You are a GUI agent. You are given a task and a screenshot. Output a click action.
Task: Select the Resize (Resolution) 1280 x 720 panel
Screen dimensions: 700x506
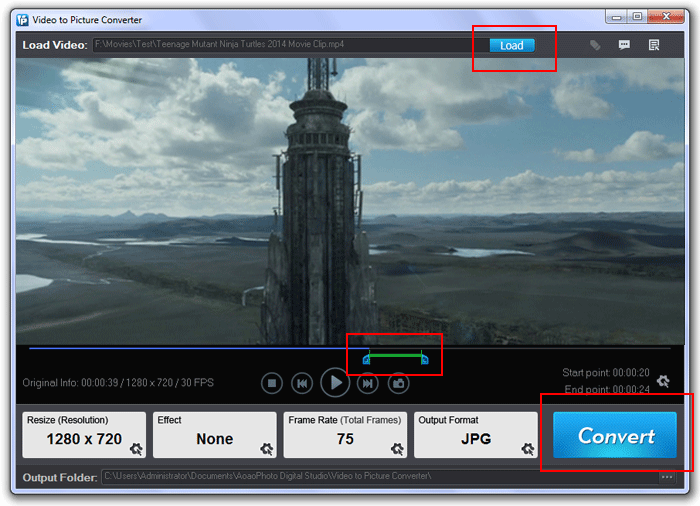point(84,435)
